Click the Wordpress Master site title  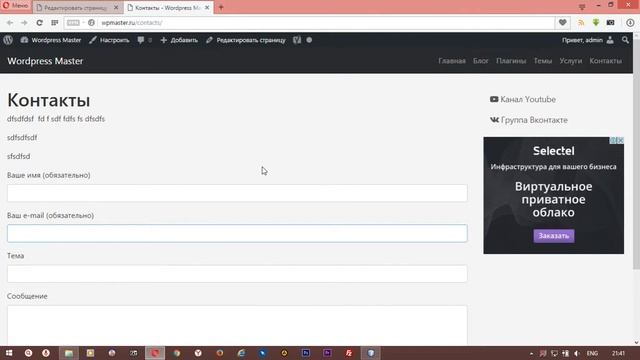(x=45, y=61)
